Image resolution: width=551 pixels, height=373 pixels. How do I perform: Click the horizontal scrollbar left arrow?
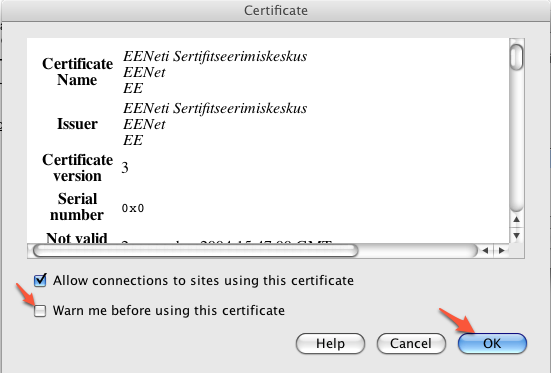click(x=485, y=251)
